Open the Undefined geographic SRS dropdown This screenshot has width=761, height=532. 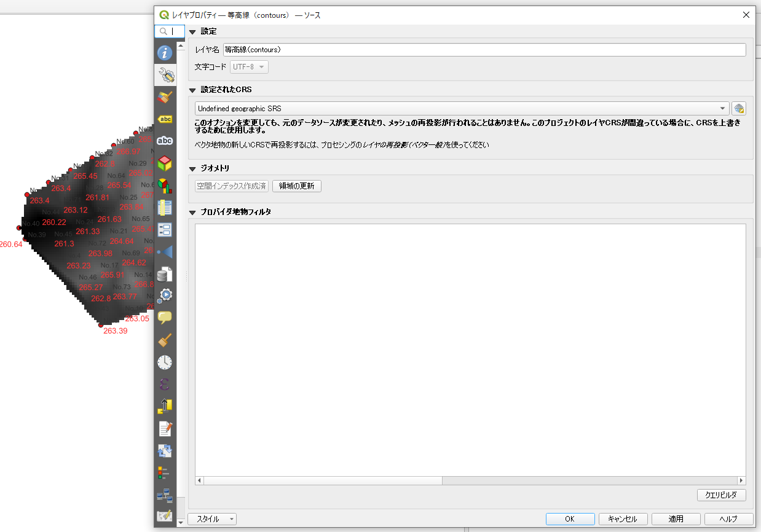[x=462, y=109]
